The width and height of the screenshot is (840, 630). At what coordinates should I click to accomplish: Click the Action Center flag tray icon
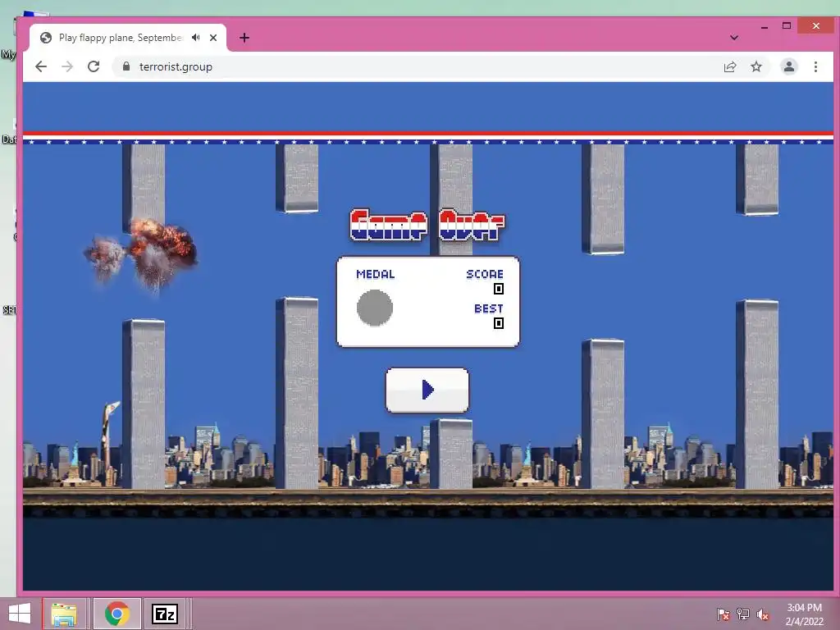coord(723,614)
